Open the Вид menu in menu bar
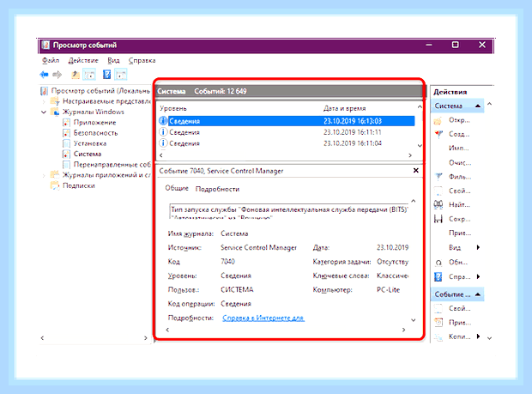This screenshot has width=532, height=394. 113,60
